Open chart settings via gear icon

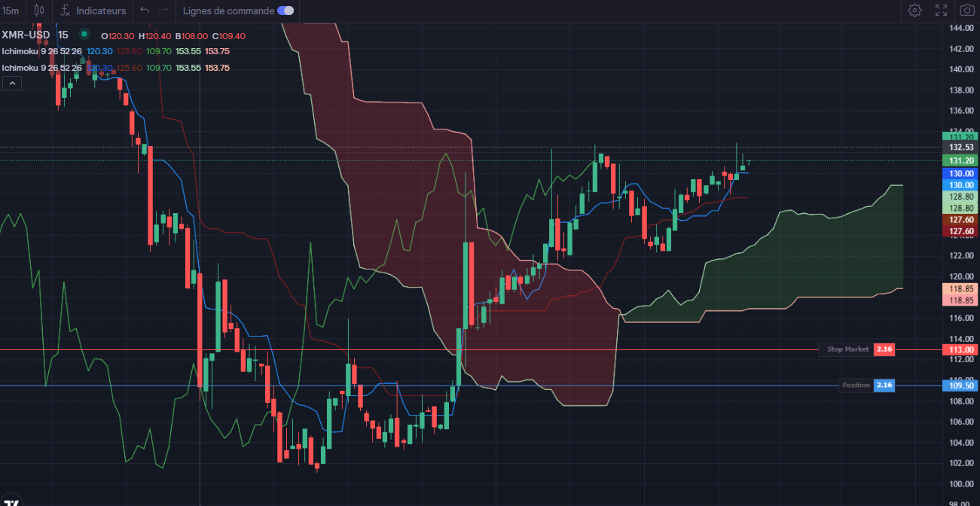[x=914, y=11]
